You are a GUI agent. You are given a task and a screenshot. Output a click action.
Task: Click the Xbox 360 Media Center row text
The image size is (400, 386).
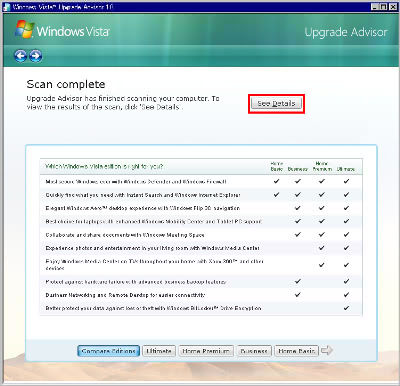click(154, 265)
